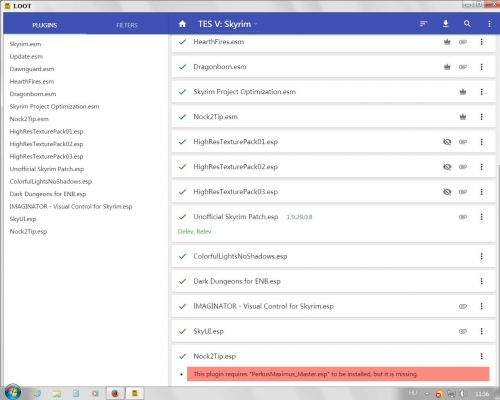Image resolution: width=500 pixels, height=400 pixels.
Task: Click the sort plugins icon in header
Action: coord(423,24)
